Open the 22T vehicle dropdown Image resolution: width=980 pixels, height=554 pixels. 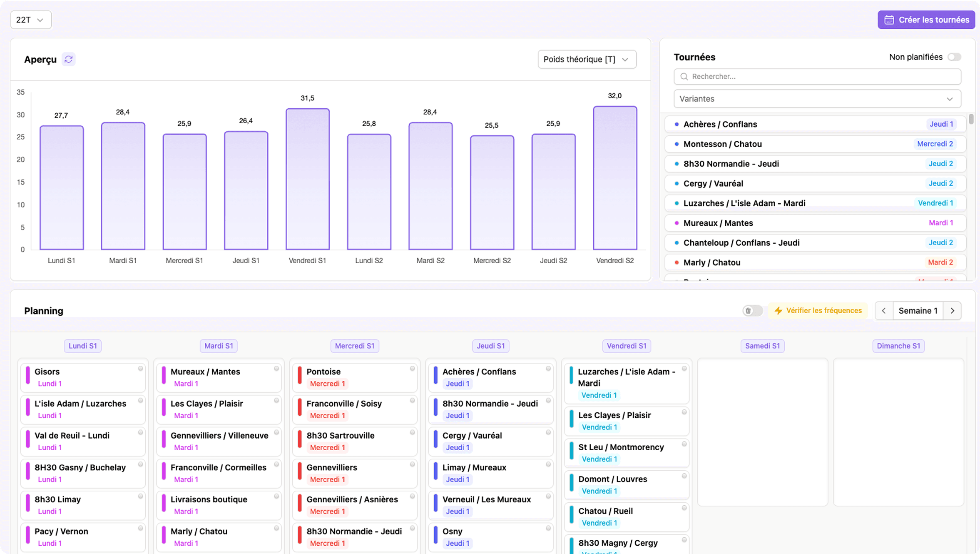(31, 20)
